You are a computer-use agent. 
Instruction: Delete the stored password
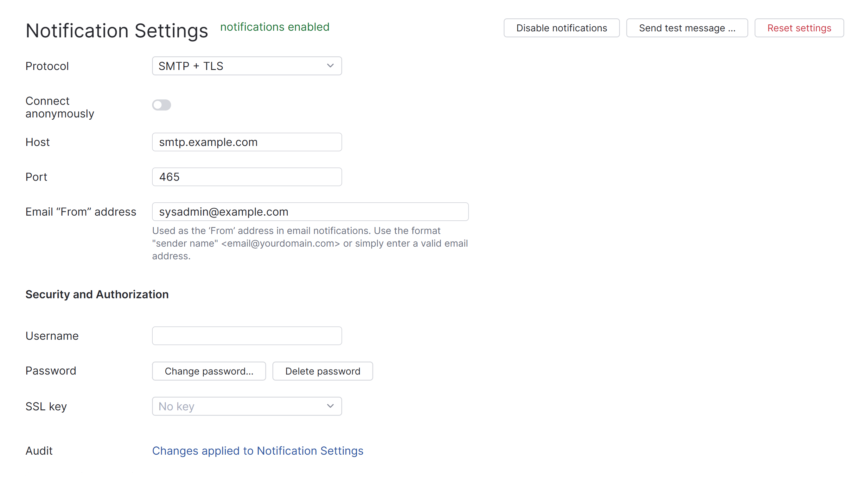[x=322, y=371]
